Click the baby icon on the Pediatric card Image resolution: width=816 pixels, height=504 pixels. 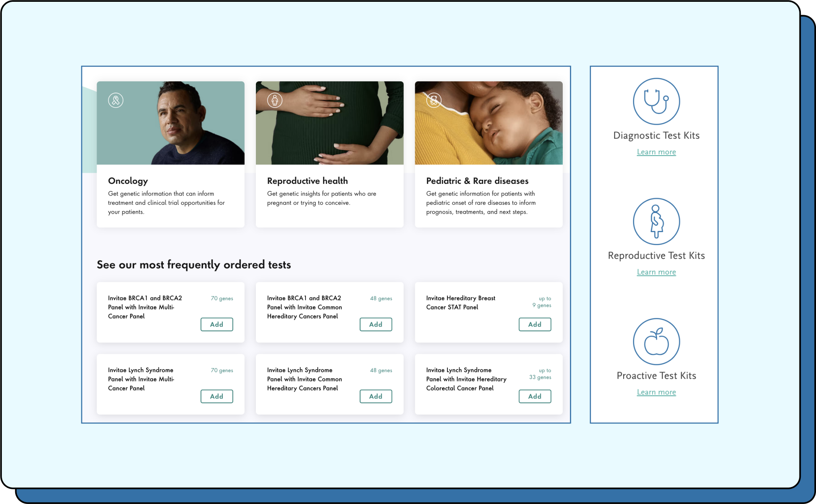pos(434,100)
